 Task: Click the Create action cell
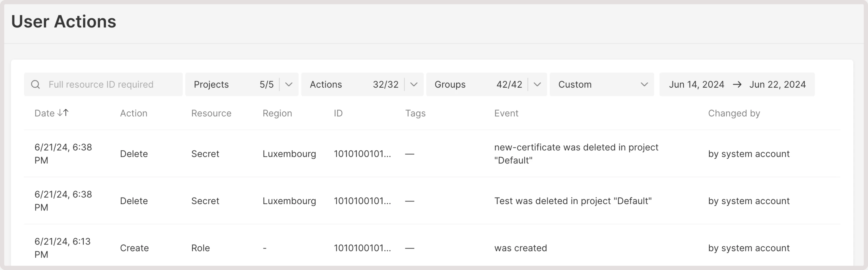(134, 248)
